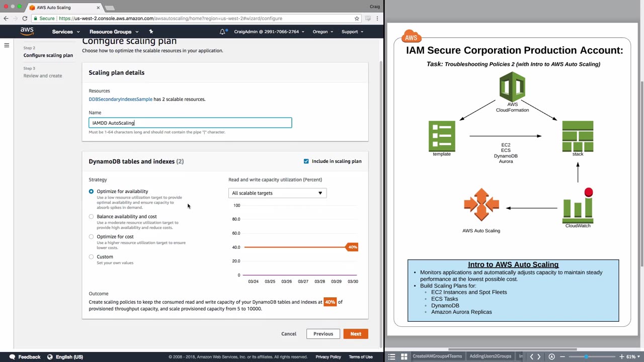This screenshot has height=362, width=644.
Task: Open the Oregon region dropdown
Action: 323,32
